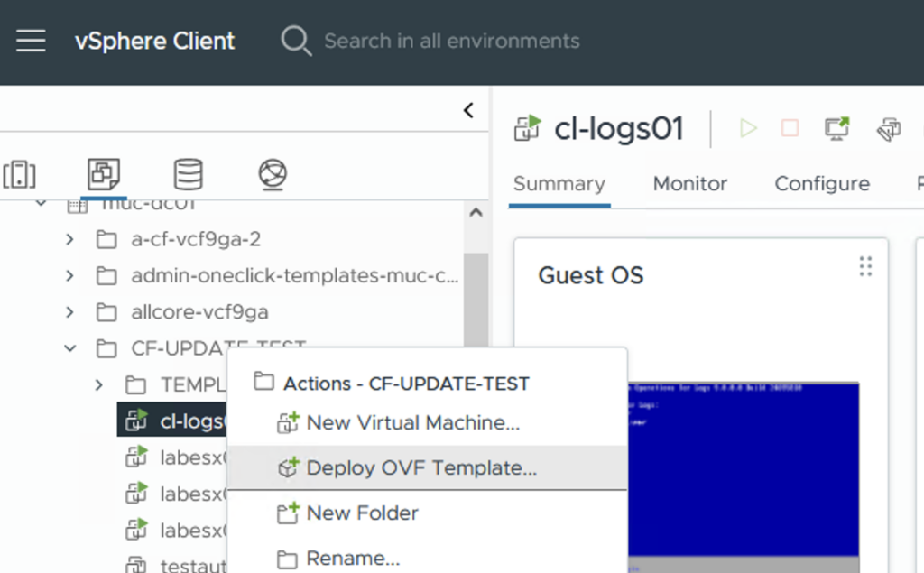The width and height of the screenshot is (924, 573).
Task: Switch to Hosts and Clusters view
Action: (20, 174)
